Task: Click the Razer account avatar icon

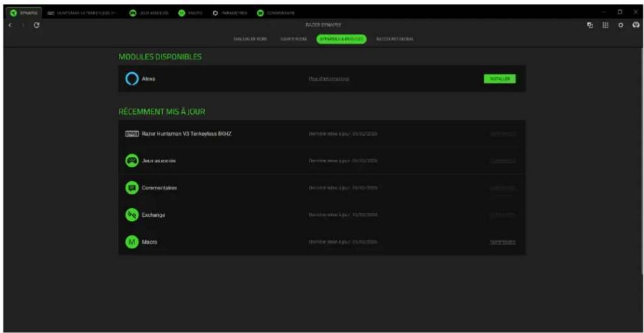Action: tap(636, 25)
